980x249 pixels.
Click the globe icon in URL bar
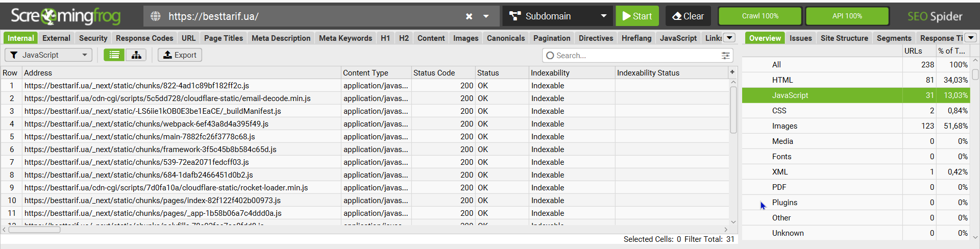point(156,16)
